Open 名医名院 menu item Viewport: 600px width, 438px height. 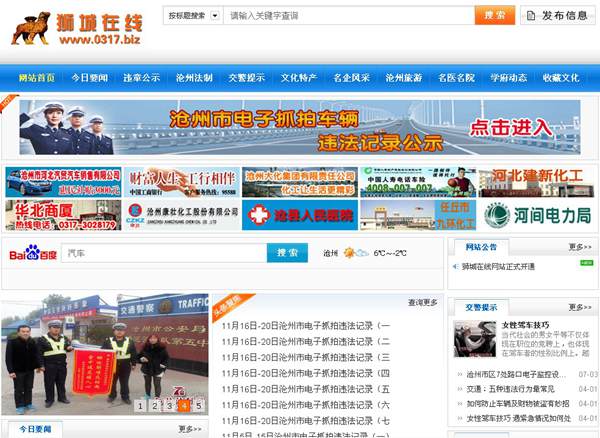click(456, 78)
